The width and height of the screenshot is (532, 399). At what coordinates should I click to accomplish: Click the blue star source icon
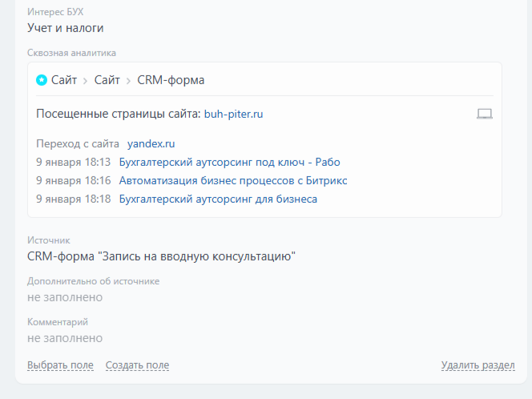tap(42, 80)
